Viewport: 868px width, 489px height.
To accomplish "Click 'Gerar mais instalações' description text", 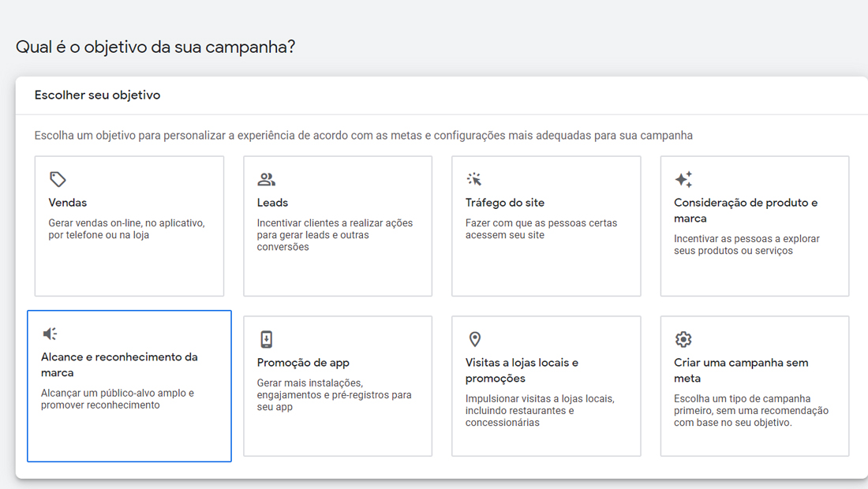I will pyautogui.click(x=335, y=395).
